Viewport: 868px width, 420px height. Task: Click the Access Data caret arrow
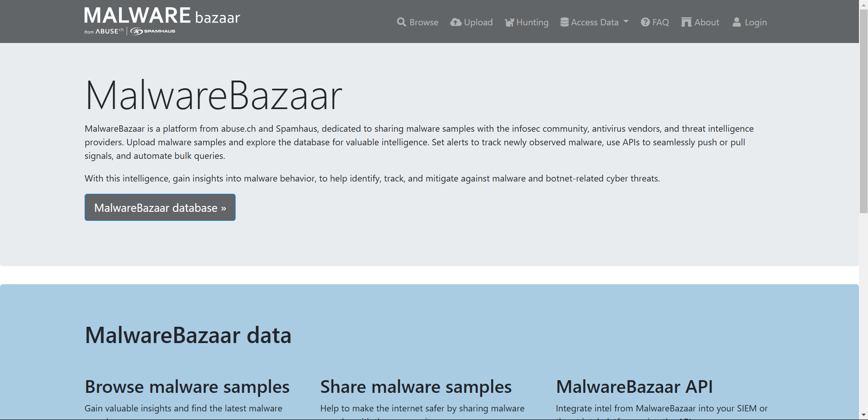626,22
